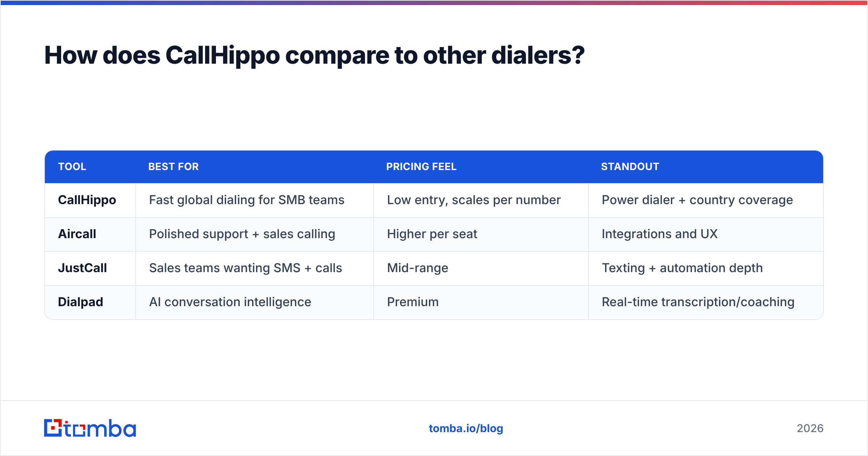Click the BEST FOR column header

tap(174, 167)
